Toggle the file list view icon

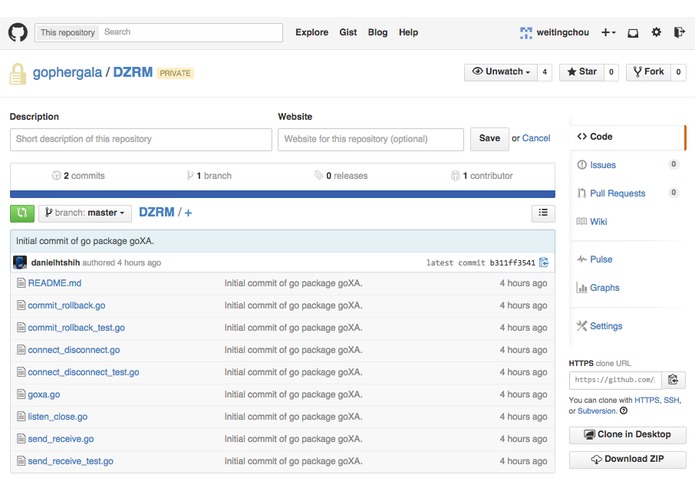[543, 213]
